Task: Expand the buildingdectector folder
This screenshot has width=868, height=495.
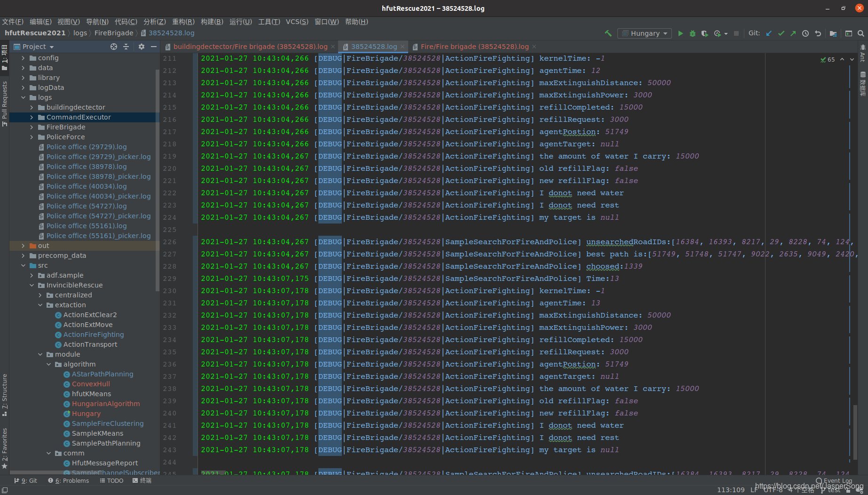Action: [32, 107]
